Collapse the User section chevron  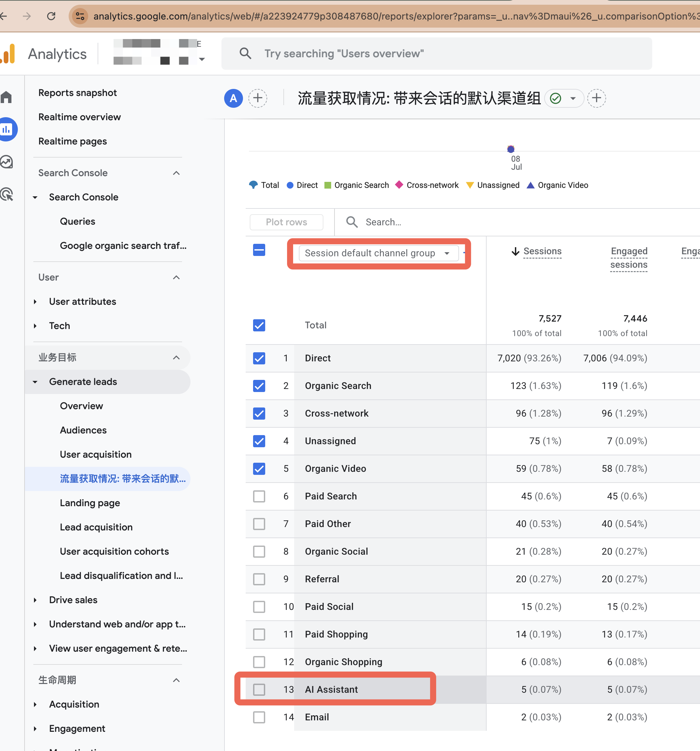coord(176,277)
